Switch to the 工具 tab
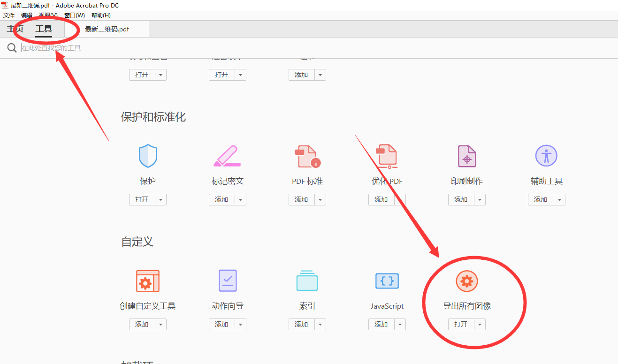This screenshot has width=618, height=364. pyautogui.click(x=44, y=29)
